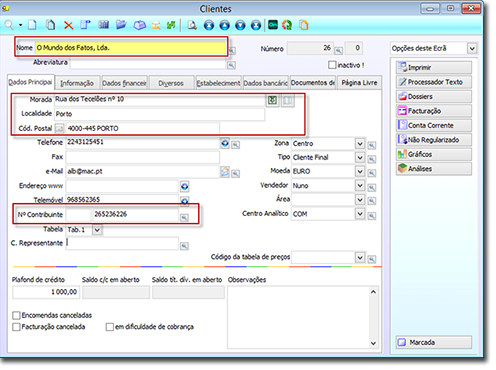Click the Marcada button
Screen dimensions: 496x370
point(434,342)
